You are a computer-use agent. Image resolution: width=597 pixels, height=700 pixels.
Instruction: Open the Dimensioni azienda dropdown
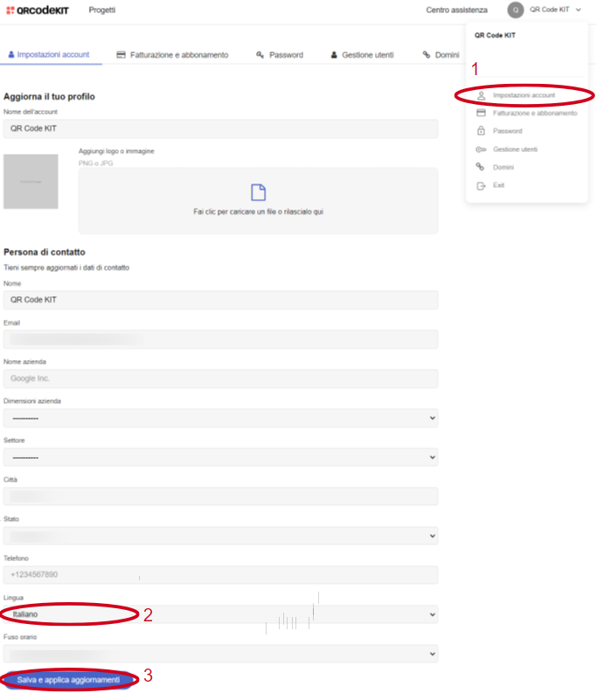point(220,418)
